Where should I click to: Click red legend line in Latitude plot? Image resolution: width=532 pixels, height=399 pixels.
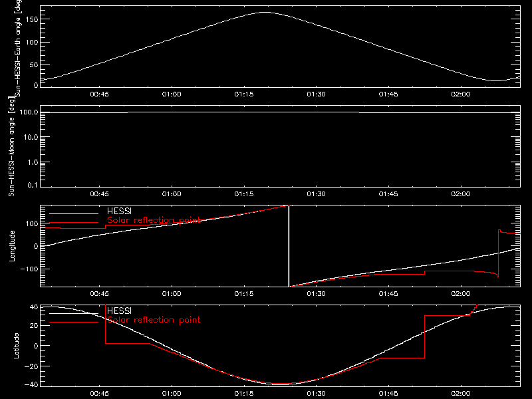point(74,323)
